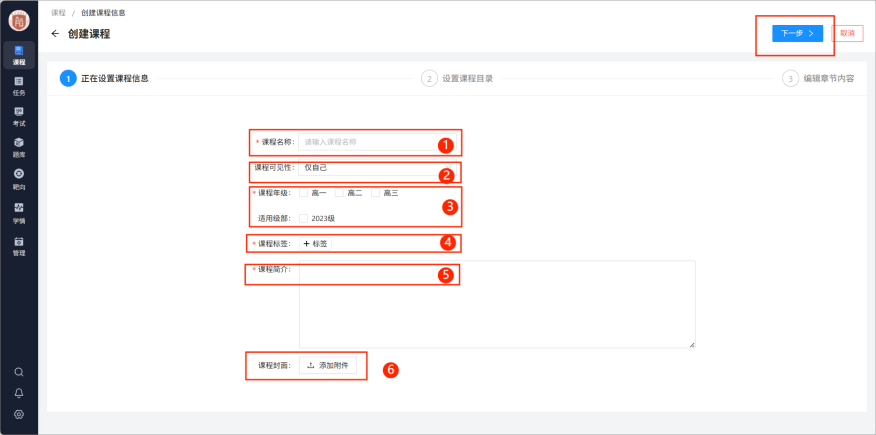Open the 课程可见性 dropdown
This screenshot has height=435, width=876.
click(x=377, y=168)
